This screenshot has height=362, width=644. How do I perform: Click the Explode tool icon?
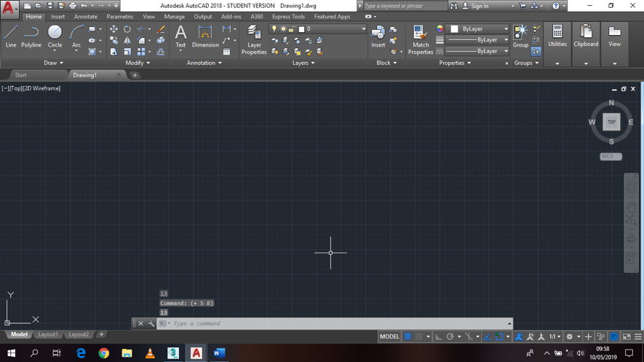[x=161, y=40]
